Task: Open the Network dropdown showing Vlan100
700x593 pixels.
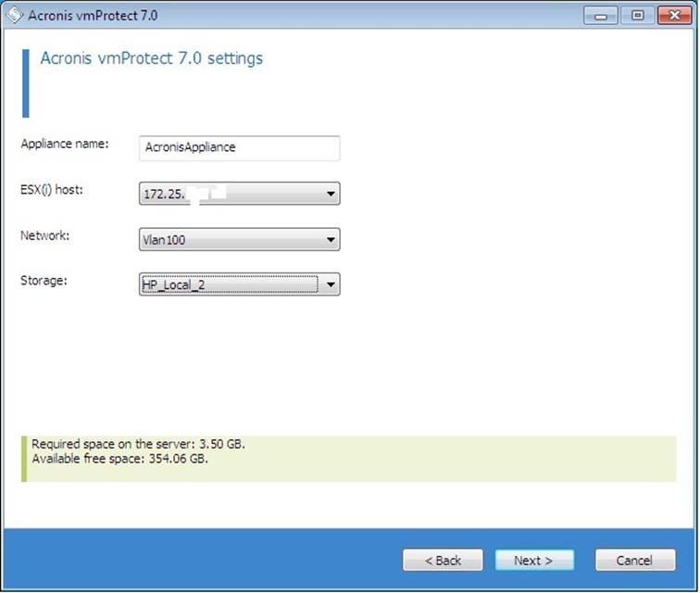Action: coord(239,240)
